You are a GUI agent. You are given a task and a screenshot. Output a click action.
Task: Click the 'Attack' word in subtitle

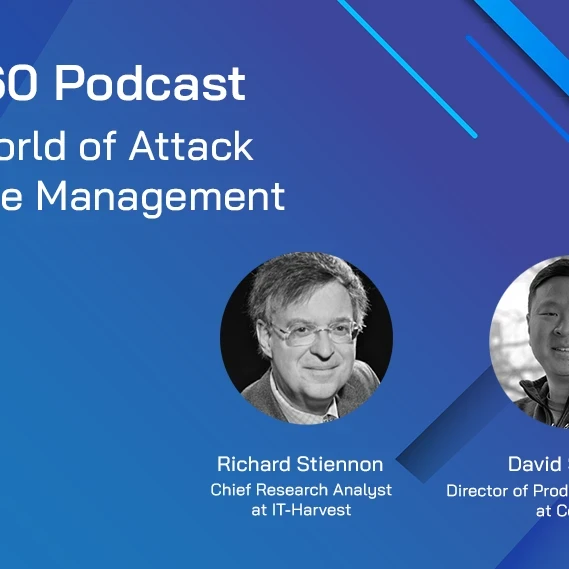[x=191, y=146]
